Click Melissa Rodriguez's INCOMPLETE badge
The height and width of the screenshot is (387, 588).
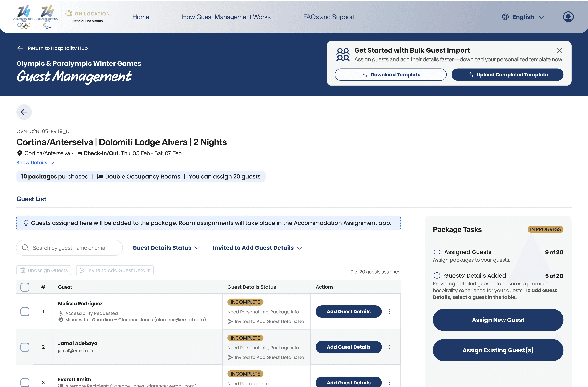pyautogui.click(x=245, y=302)
